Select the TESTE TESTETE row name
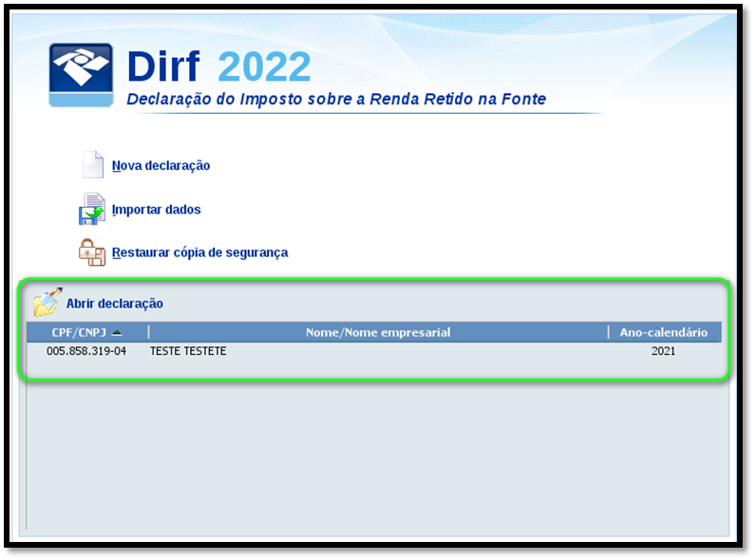The width and height of the screenshot is (755, 560). click(x=188, y=351)
